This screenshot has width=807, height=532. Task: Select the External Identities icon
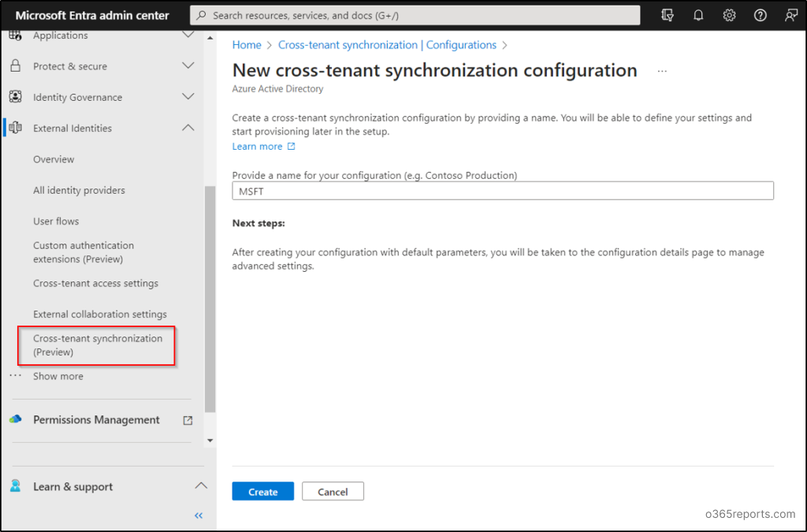(15, 128)
